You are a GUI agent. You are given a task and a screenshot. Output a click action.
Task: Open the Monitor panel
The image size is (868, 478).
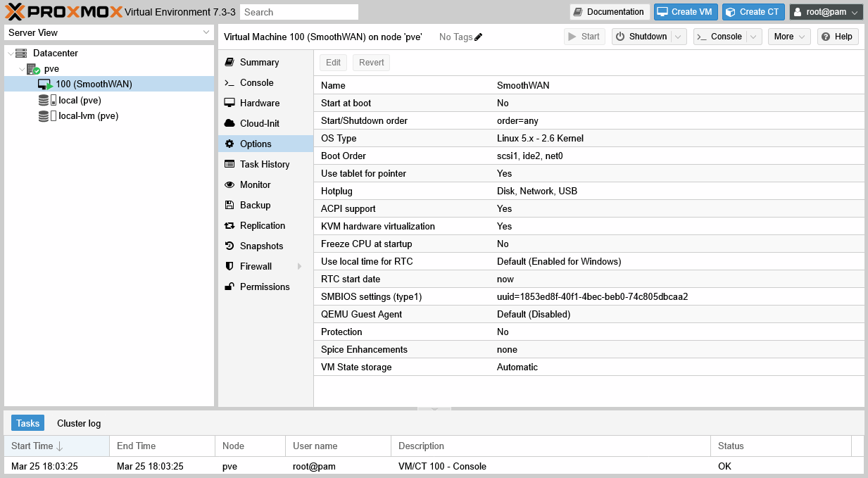pos(256,184)
